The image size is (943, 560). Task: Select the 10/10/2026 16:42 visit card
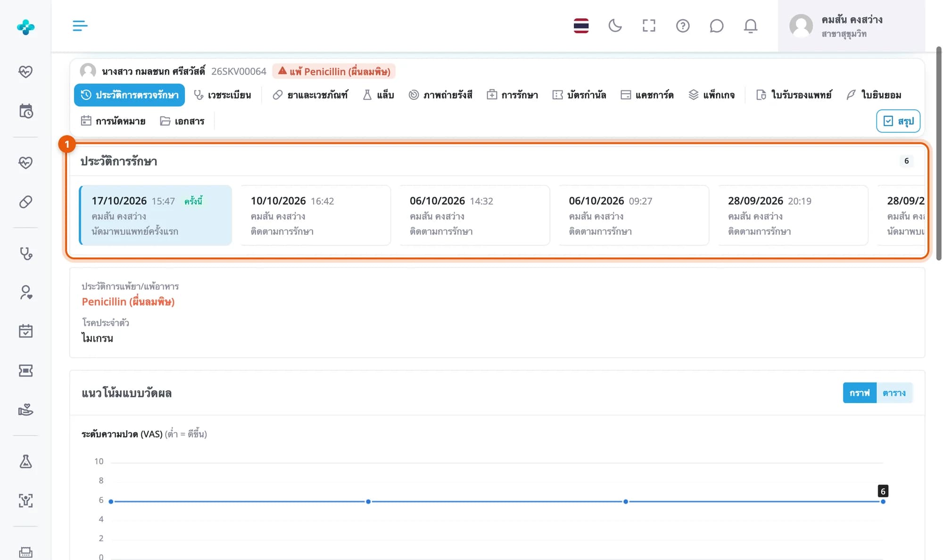click(314, 215)
